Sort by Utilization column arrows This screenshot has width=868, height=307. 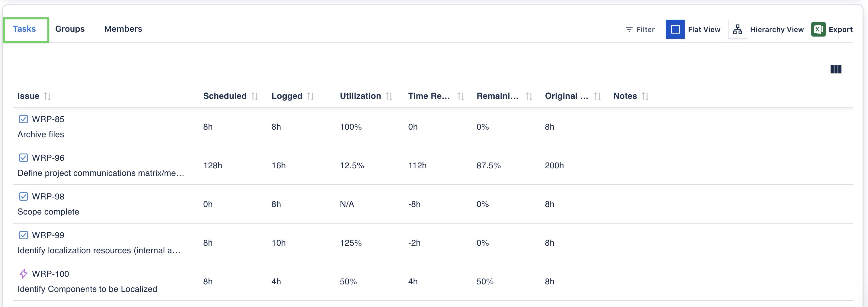[389, 96]
